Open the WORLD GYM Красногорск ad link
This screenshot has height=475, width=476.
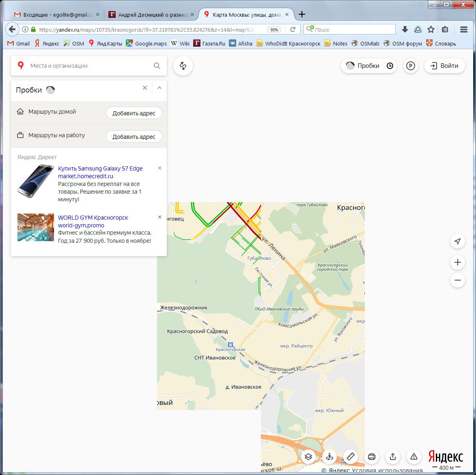click(93, 218)
